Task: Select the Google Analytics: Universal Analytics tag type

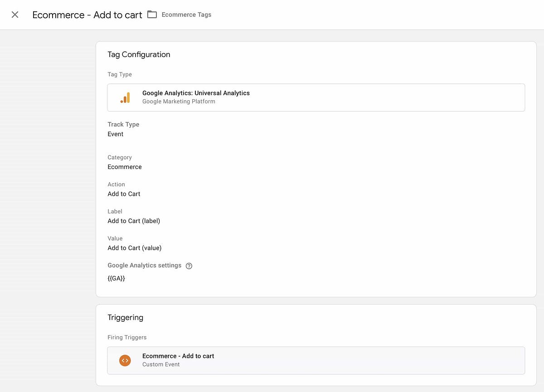Action: click(x=316, y=97)
